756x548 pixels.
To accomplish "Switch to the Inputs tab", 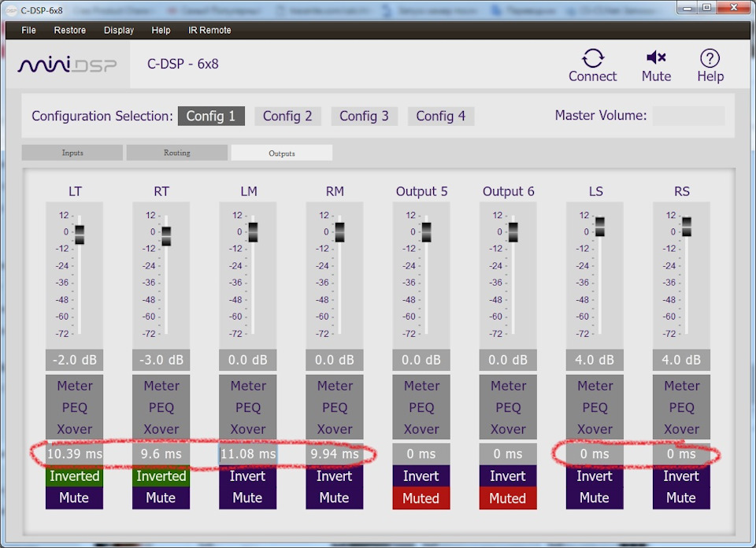I will pyautogui.click(x=72, y=153).
